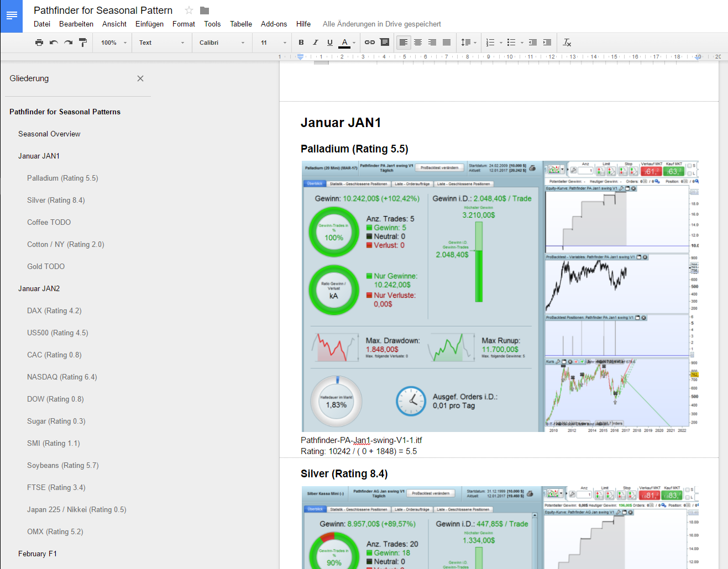Viewport: 728px width, 569px height.
Task: Toggle italic formatting
Action: coord(316,43)
